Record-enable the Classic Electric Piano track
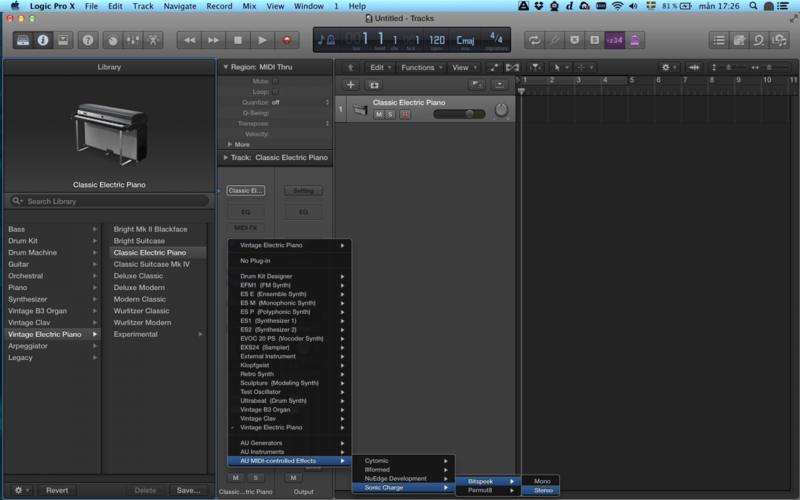 [405, 114]
